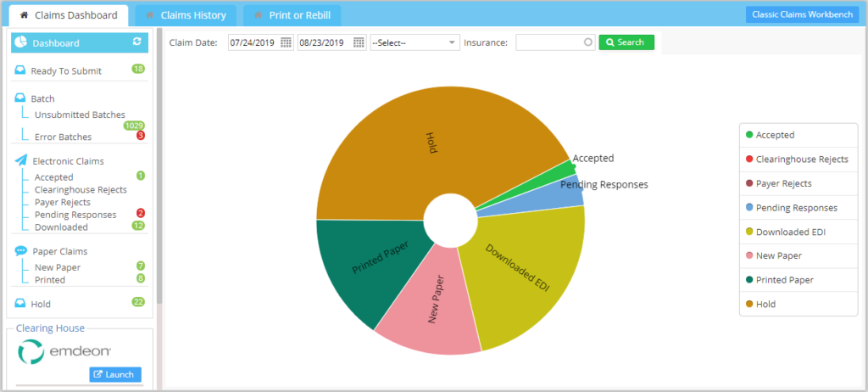Image resolution: width=868 pixels, height=392 pixels.
Task: Click the Downloaded 12 badge
Action: (138, 226)
